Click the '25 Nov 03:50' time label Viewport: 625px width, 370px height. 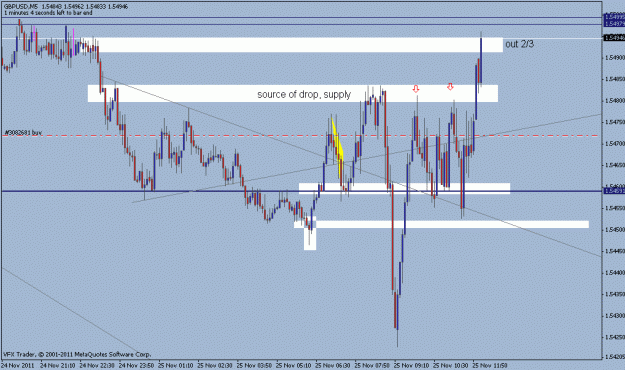pos(254,365)
